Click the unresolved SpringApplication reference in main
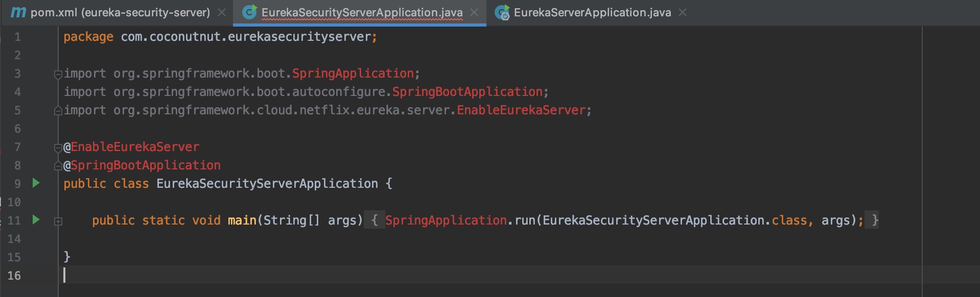Image resolution: width=980 pixels, height=297 pixels. pos(446,220)
